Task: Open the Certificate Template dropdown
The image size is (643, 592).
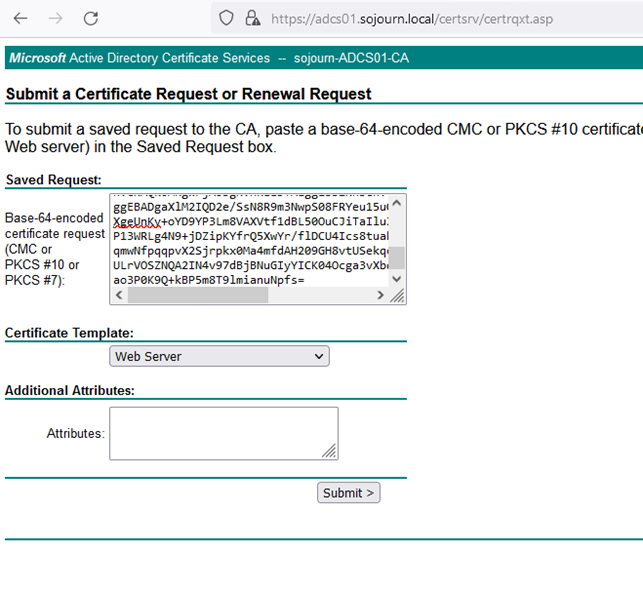Action: click(219, 356)
